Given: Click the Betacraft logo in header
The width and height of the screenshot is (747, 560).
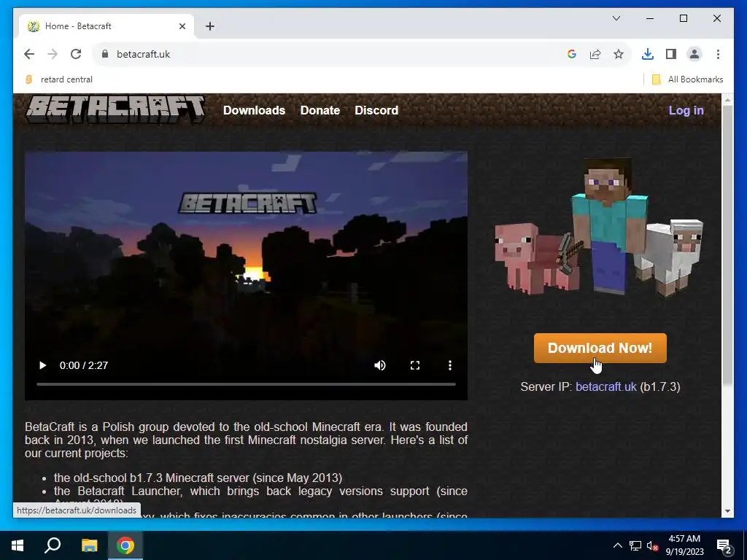Looking at the screenshot, I should (115, 110).
